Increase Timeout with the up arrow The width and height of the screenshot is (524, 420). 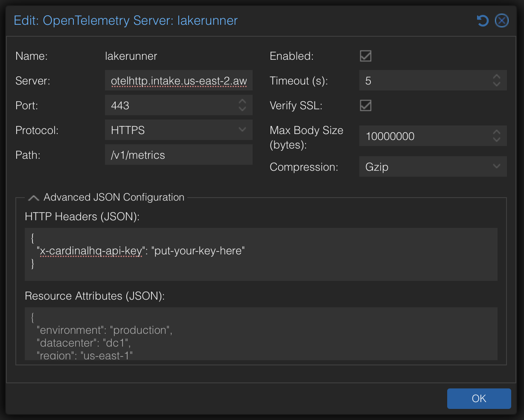coord(497,77)
